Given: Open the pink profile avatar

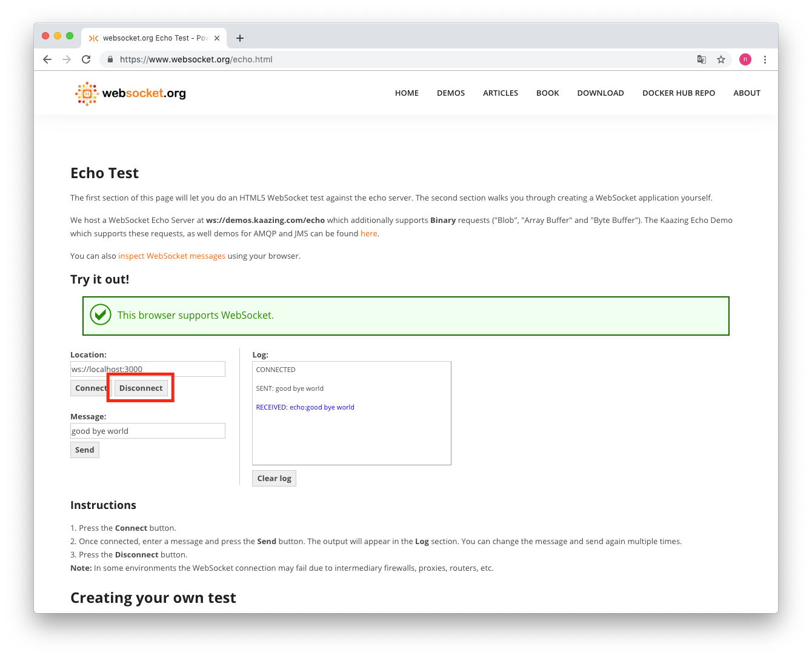Looking at the screenshot, I should 745,59.
